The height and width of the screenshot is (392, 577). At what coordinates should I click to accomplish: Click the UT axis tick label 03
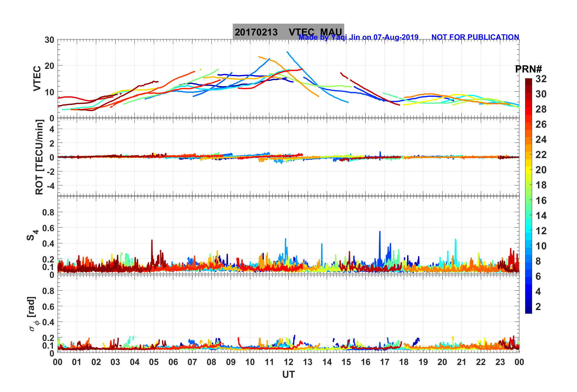115,362
